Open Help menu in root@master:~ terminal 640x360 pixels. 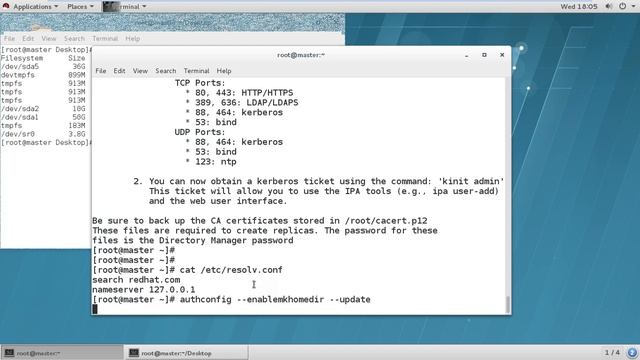pyautogui.click(x=224, y=71)
